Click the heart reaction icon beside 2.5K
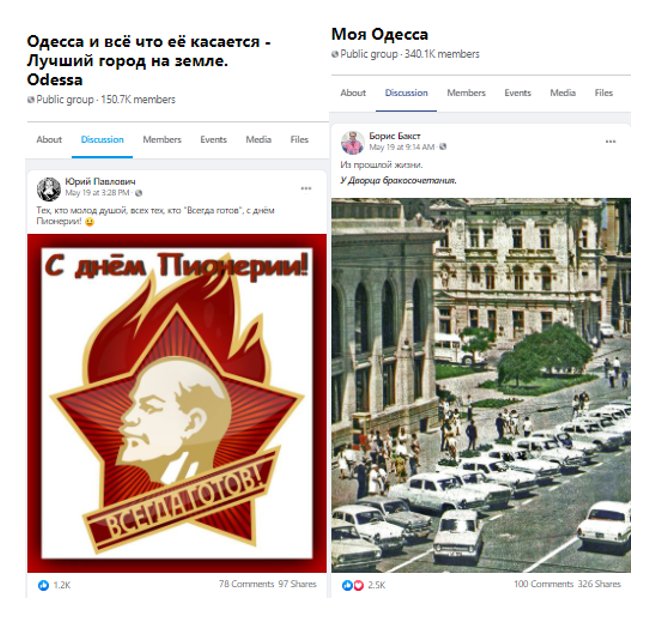The height and width of the screenshot is (622, 659). point(358,585)
